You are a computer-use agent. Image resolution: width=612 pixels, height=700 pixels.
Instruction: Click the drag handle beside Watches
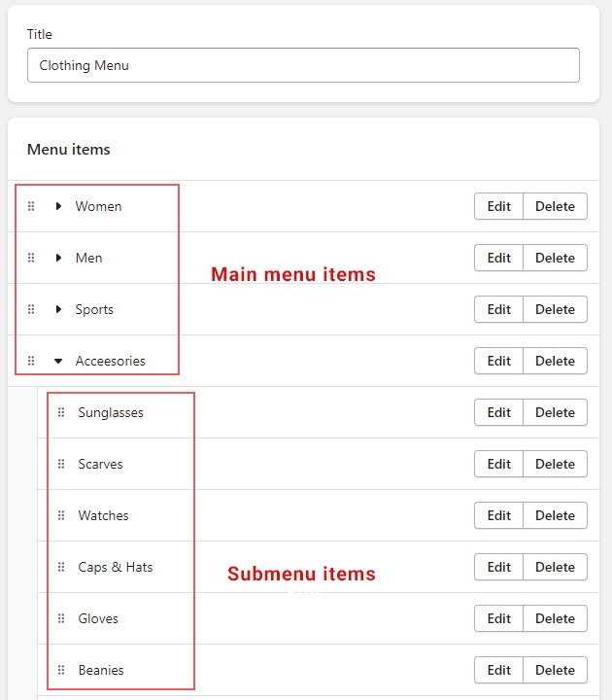point(61,515)
